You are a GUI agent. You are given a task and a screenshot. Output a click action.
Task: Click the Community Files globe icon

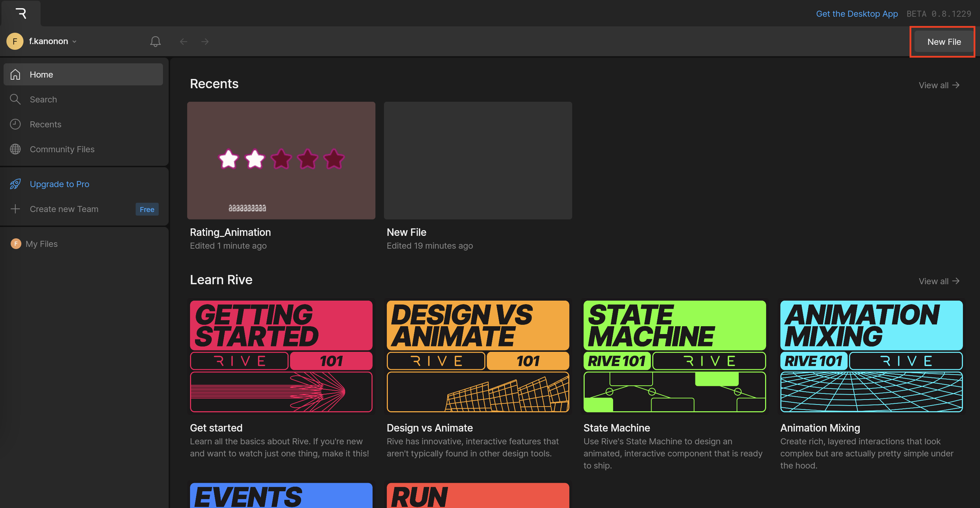(15, 149)
